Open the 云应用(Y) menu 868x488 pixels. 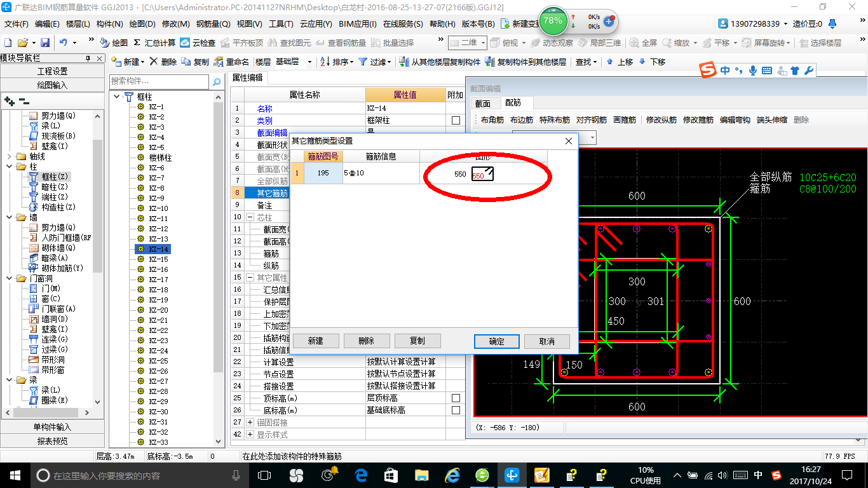pos(316,24)
